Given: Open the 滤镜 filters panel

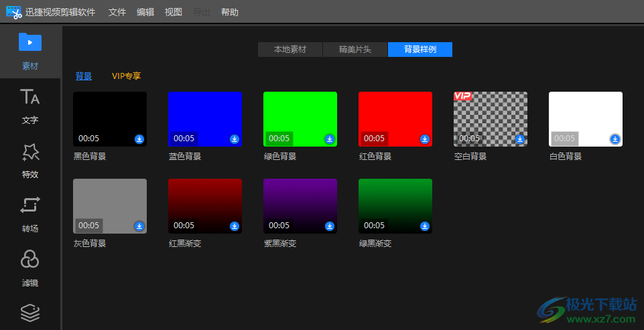Looking at the screenshot, I should (30, 267).
